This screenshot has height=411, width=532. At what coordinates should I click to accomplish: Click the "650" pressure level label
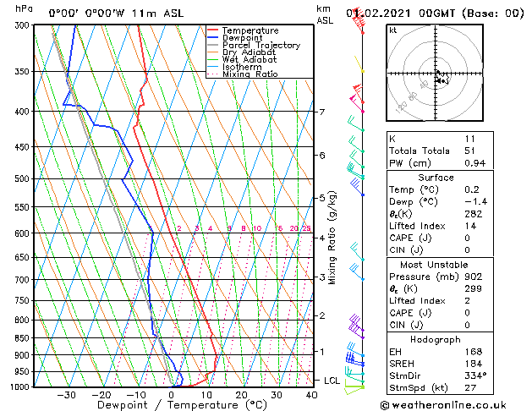coord(24,257)
